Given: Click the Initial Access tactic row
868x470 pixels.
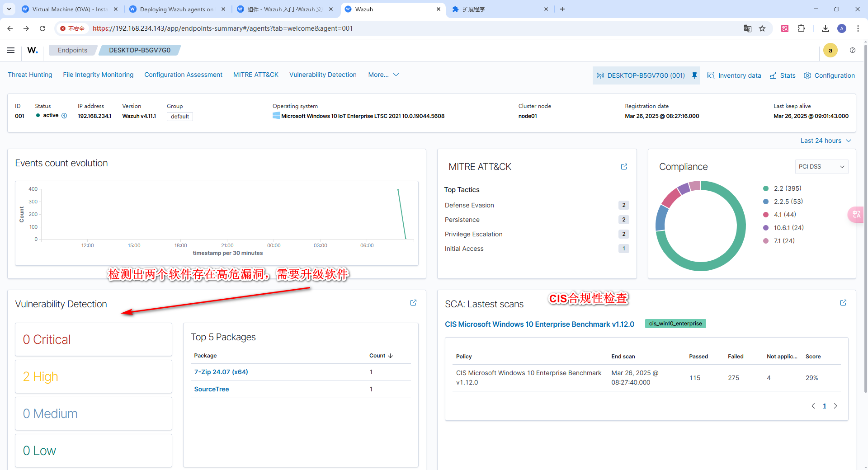Looking at the screenshot, I should click(x=537, y=249).
